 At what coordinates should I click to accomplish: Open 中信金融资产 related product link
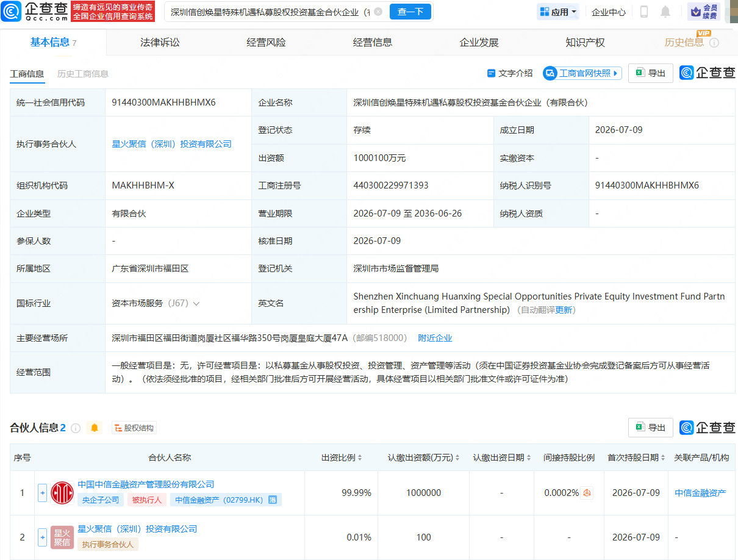pyautogui.click(x=701, y=493)
